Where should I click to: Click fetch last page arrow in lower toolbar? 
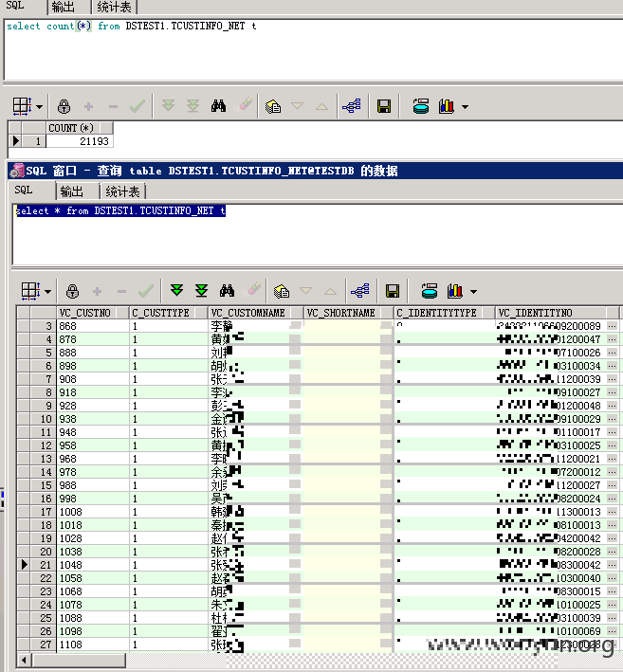pos(202,291)
